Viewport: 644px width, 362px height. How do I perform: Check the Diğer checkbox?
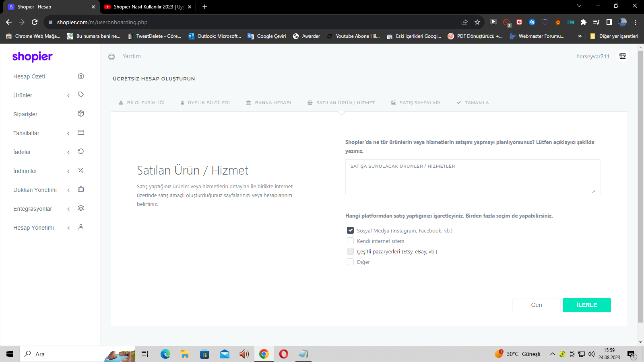pyautogui.click(x=350, y=262)
